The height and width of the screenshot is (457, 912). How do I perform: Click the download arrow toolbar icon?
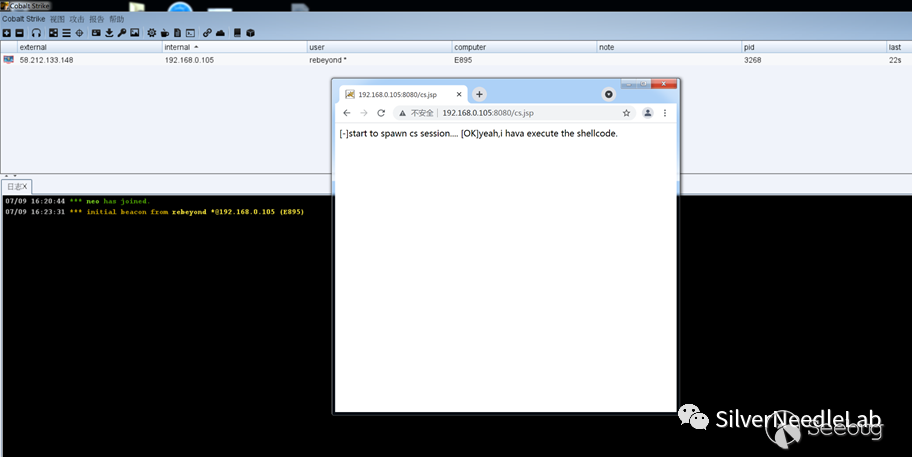[108, 33]
